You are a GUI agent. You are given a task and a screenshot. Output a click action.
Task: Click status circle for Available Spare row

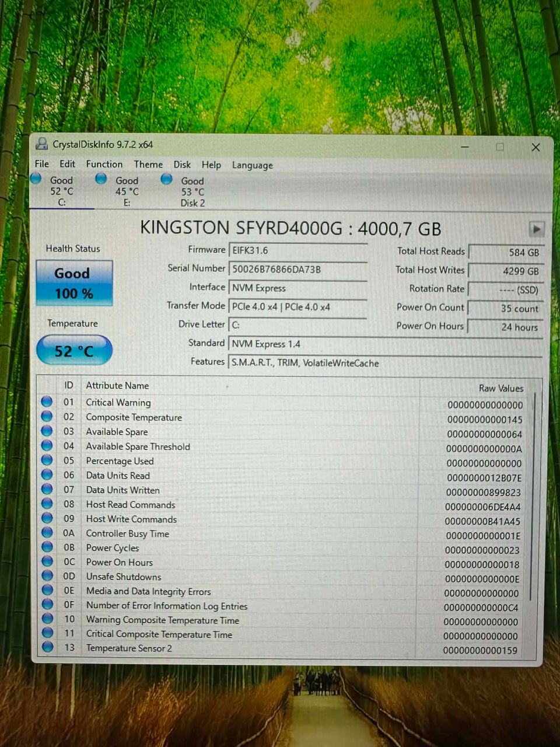coord(47,431)
